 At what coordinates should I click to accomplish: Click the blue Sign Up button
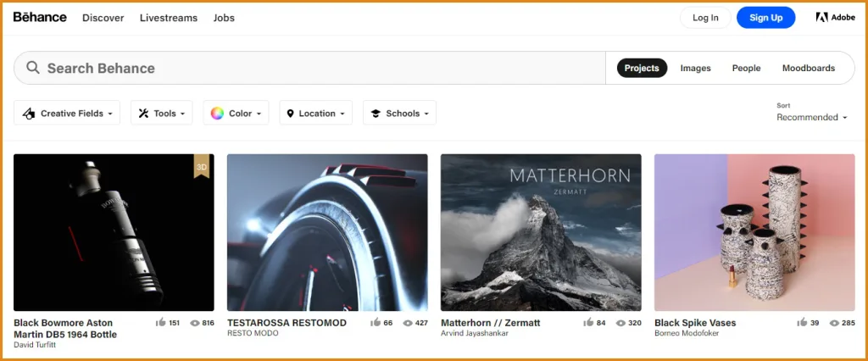(766, 18)
